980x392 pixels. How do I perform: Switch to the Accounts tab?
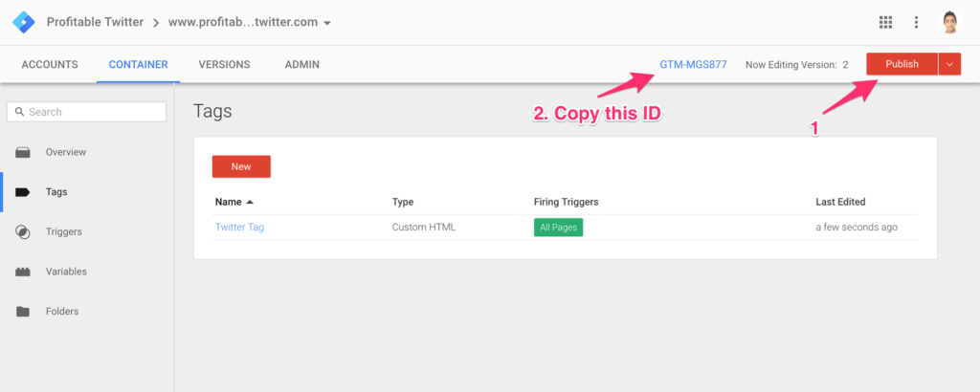coord(50,64)
